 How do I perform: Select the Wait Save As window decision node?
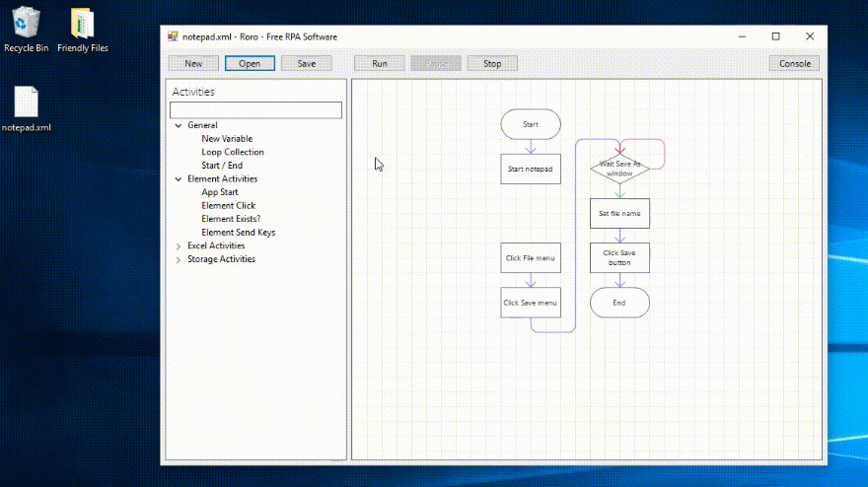pyautogui.click(x=619, y=169)
